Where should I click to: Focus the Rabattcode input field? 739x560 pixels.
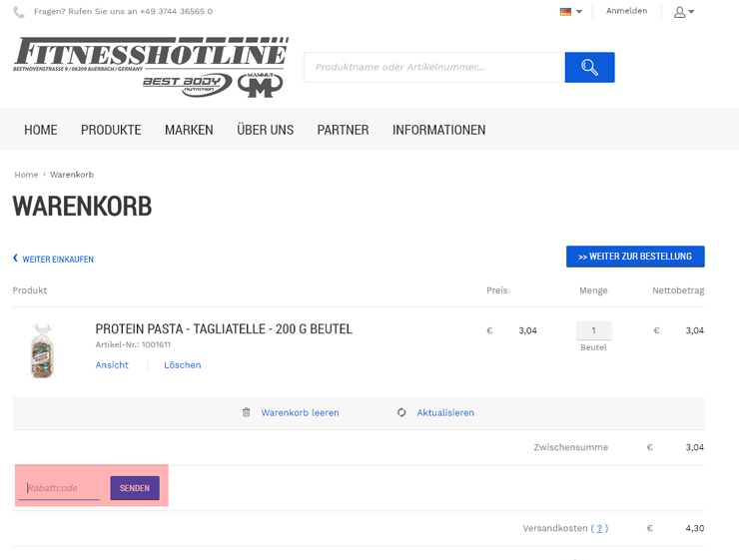59,488
